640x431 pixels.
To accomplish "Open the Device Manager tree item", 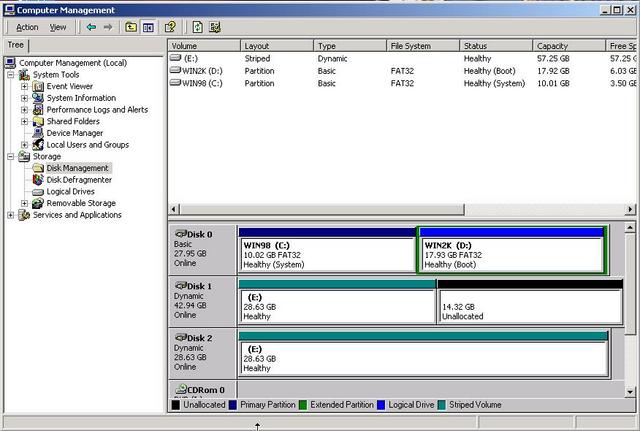I will (x=73, y=133).
